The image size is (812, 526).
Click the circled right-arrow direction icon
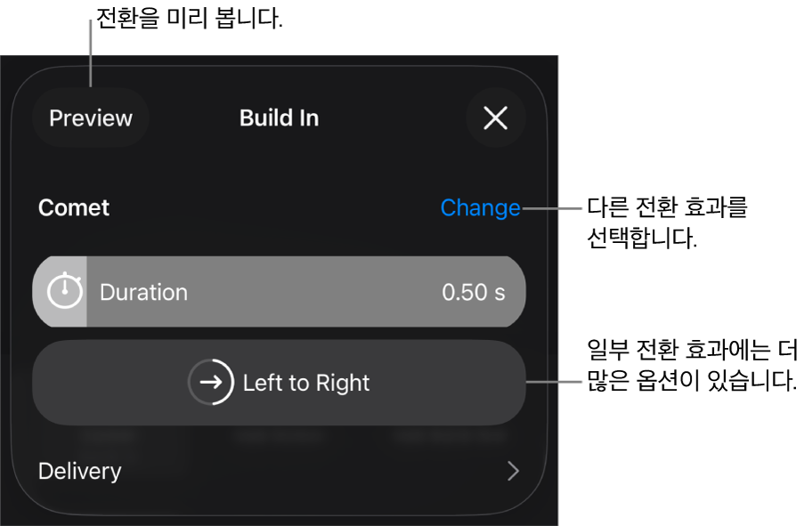click(210, 383)
